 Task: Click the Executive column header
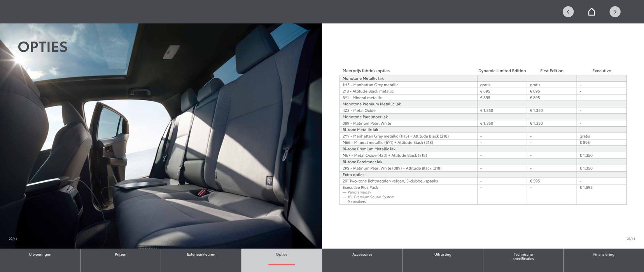(601, 71)
